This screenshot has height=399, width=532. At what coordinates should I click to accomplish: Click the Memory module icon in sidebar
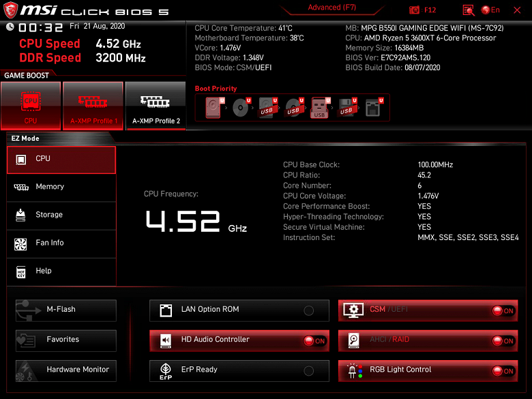(21, 187)
